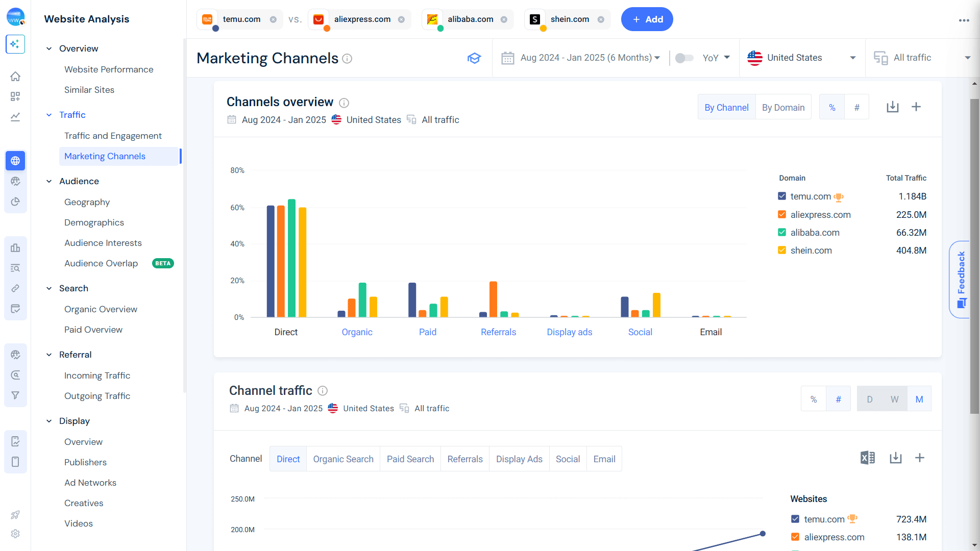
Task: Enable the YoY comparison toggle
Action: (684, 58)
